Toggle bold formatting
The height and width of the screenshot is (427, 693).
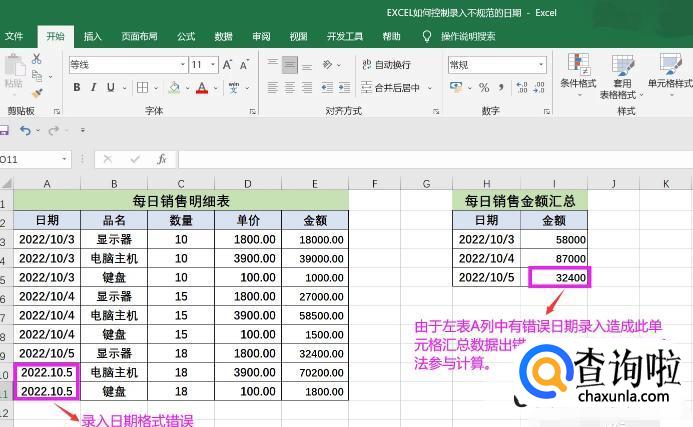point(76,88)
